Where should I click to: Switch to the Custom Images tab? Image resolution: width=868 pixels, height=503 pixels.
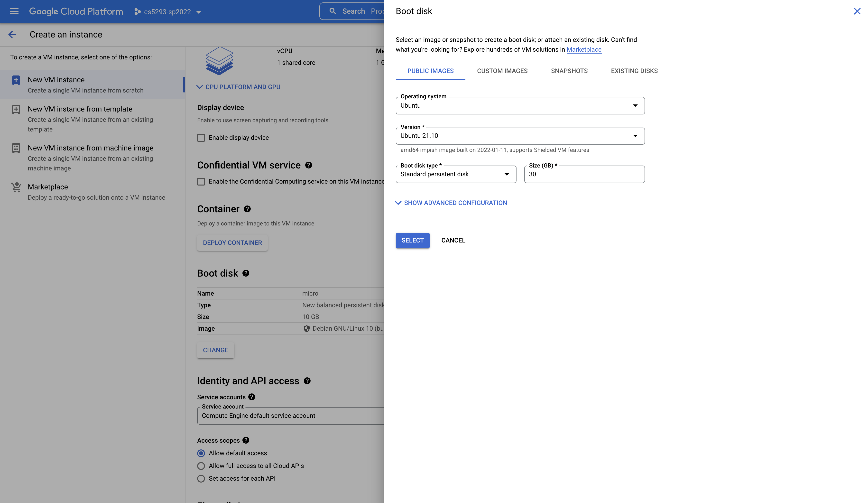(x=502, y=71)
